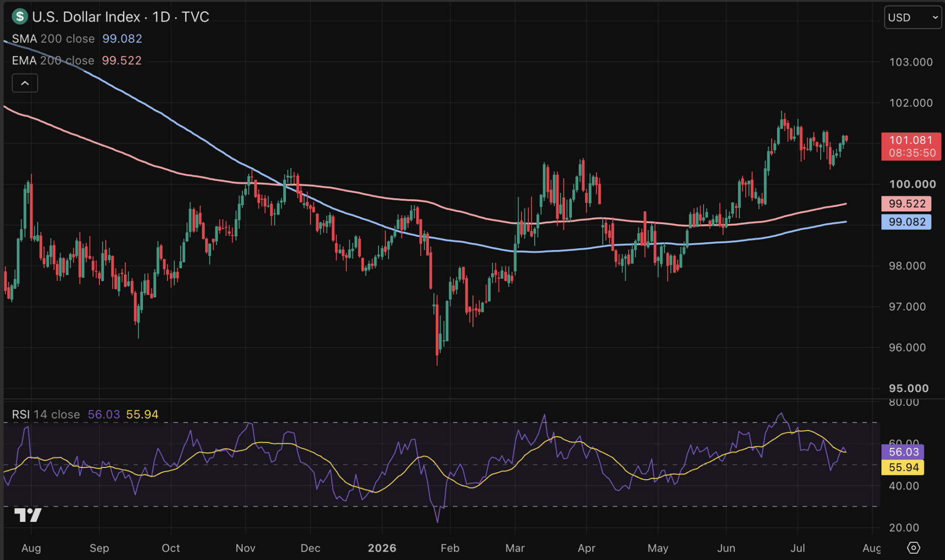Click the 96.000 price axis label

coord(907,348)
